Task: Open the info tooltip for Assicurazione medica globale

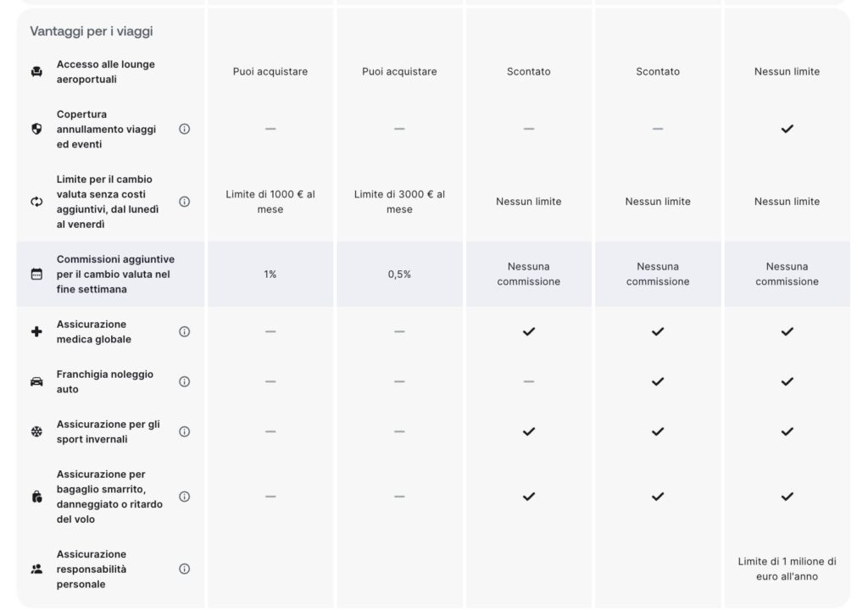Action: pyautogui.click(x=184, y=331)
